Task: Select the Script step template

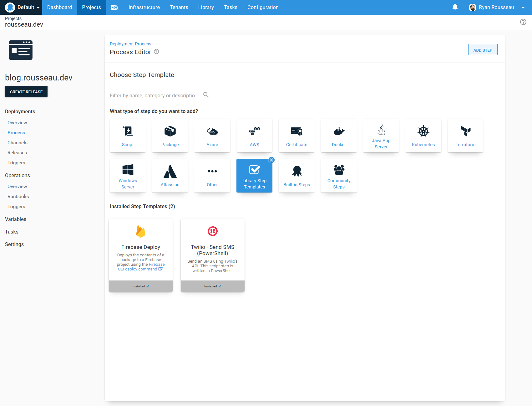Action: click(128, 135)
